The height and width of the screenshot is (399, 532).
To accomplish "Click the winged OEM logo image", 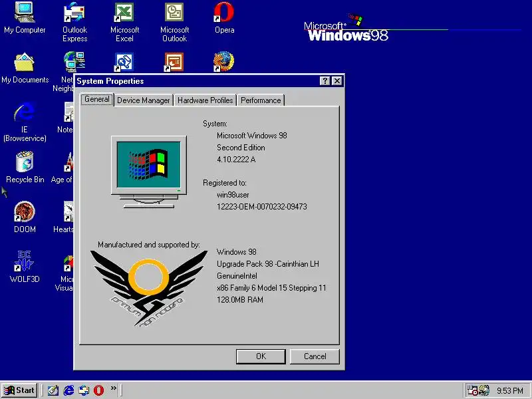I will 148,289.
